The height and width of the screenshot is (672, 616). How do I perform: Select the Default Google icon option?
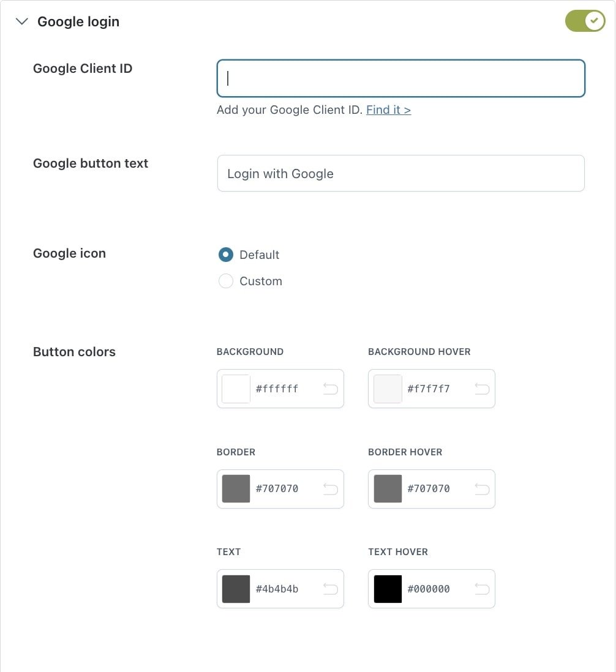click(x=226, y=255)
